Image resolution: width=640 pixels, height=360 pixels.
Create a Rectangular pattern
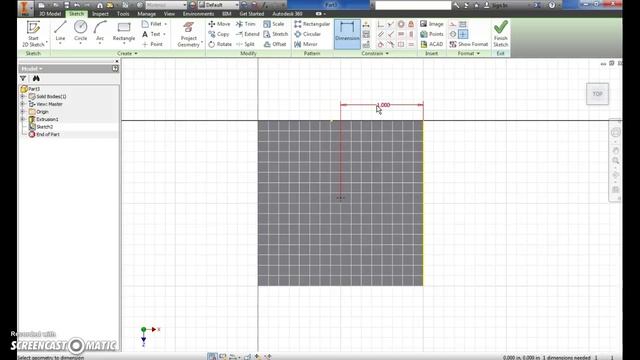pos(312,24)
